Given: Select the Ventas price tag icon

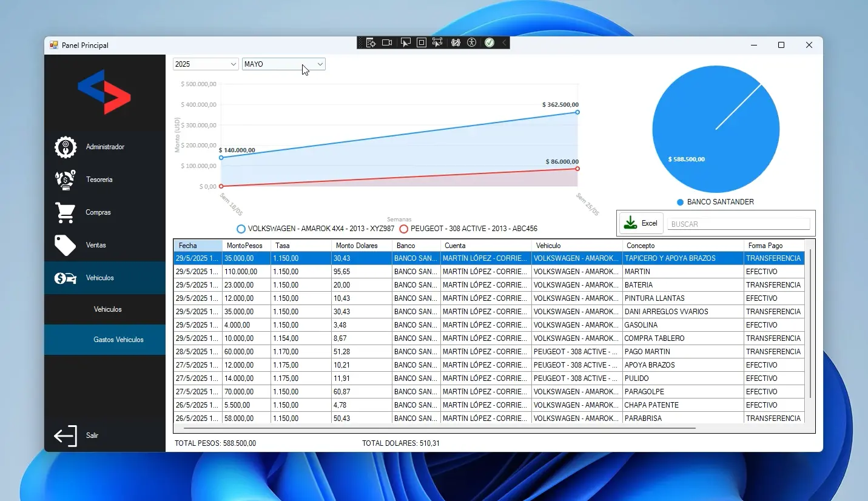Looking at the screenshot, I should coord(65,245).
